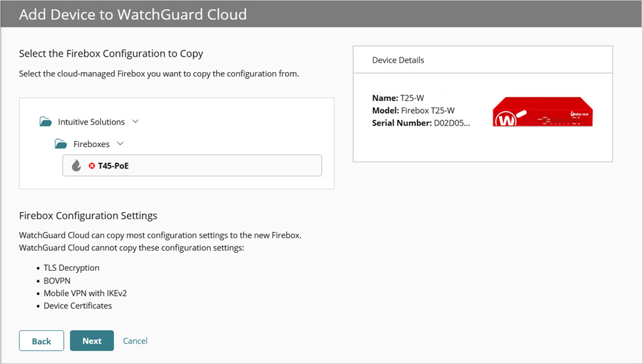The height and width of the screenshot is (364, 643).
Task: Click the Model: Firebox T25-W text
Action: pos(413,110)
